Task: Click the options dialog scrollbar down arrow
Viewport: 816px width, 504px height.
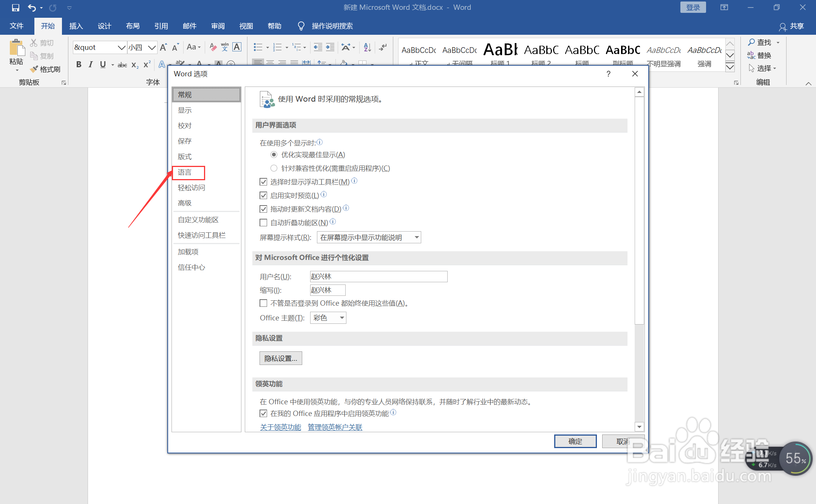Action: point(639,427)
